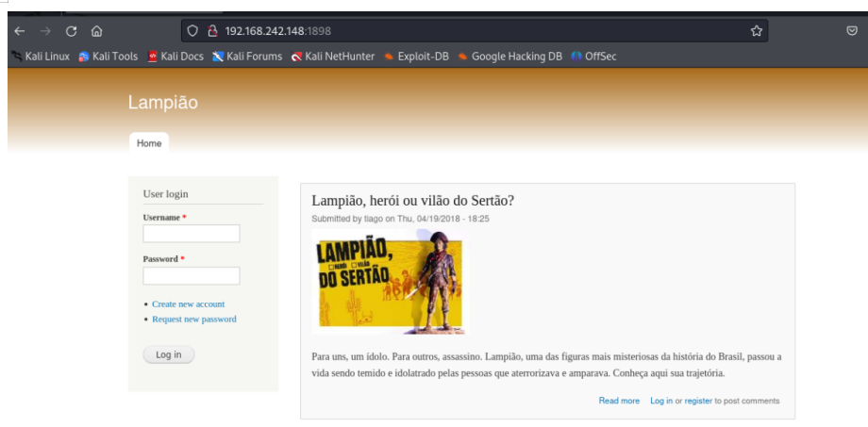Viewport: 868px width, 427px height.
Task: Click the Lampião do Sertão article image
Action: click(390, 282)
